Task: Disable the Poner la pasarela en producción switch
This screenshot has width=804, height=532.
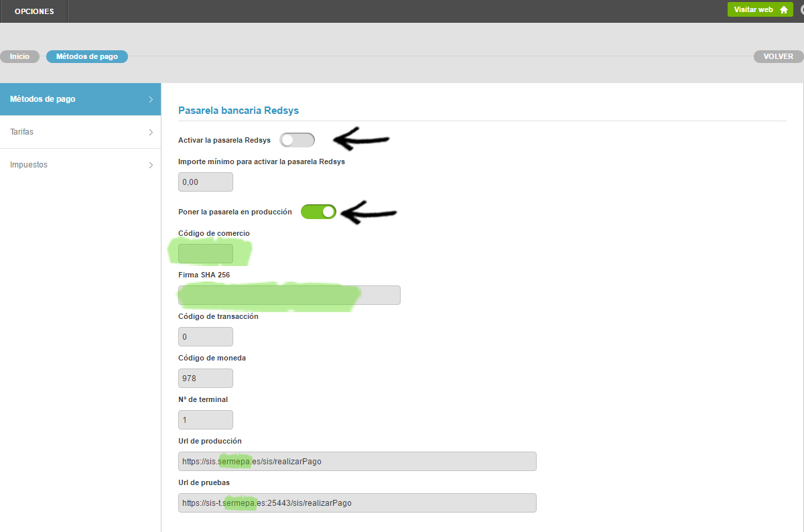Action: 318,212
